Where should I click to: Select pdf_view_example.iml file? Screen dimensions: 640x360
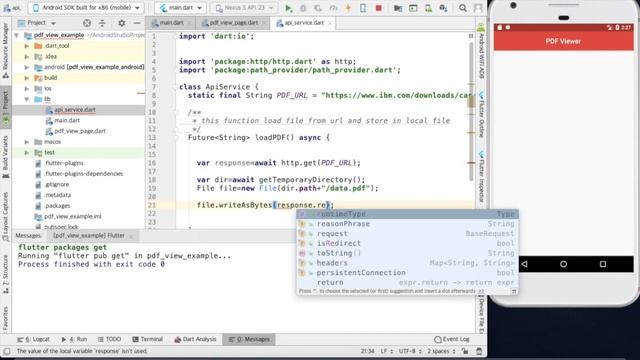pyautogui.click(x=73, y=216)
